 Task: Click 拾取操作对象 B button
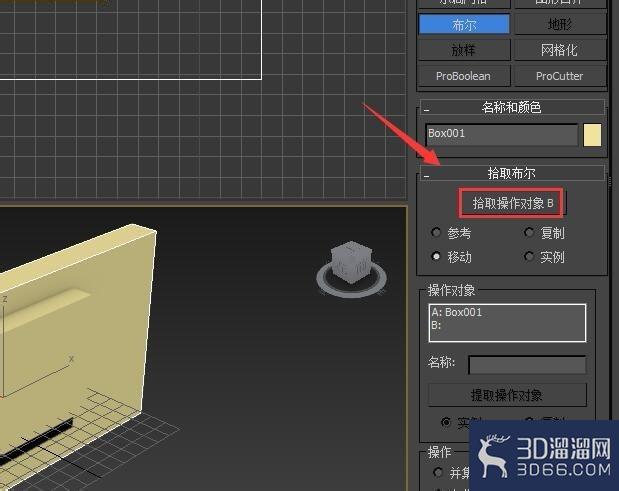click(x=512, y=203)
